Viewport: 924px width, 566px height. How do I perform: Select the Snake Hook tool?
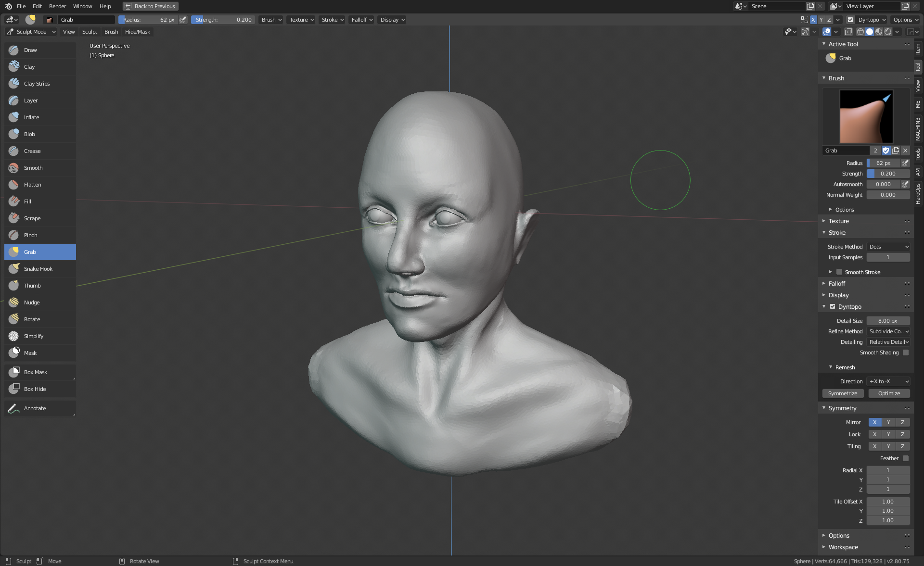38,269
